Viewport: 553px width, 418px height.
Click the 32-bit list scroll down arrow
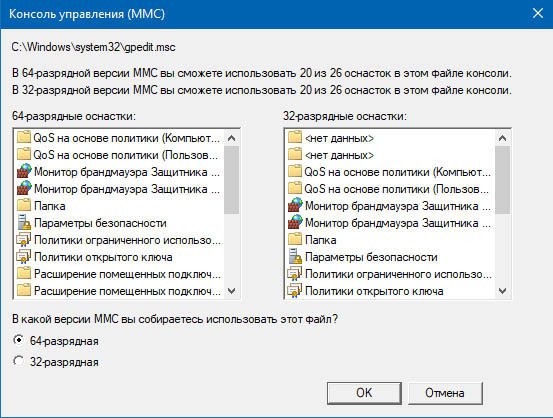[503, 291]
